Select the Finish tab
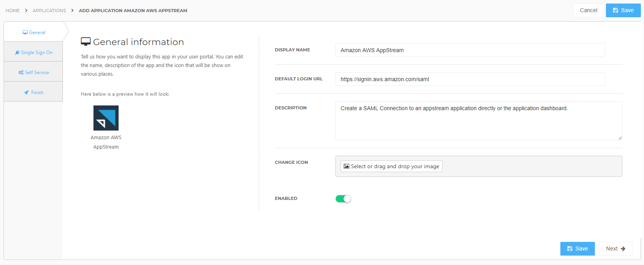The height and width of the screenshot is (265, 644). [x=33, y=92]
